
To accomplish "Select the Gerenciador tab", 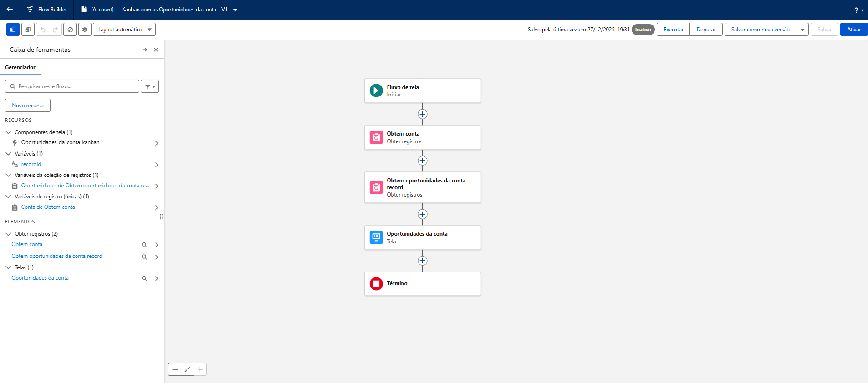I will (x=20, y=67).
